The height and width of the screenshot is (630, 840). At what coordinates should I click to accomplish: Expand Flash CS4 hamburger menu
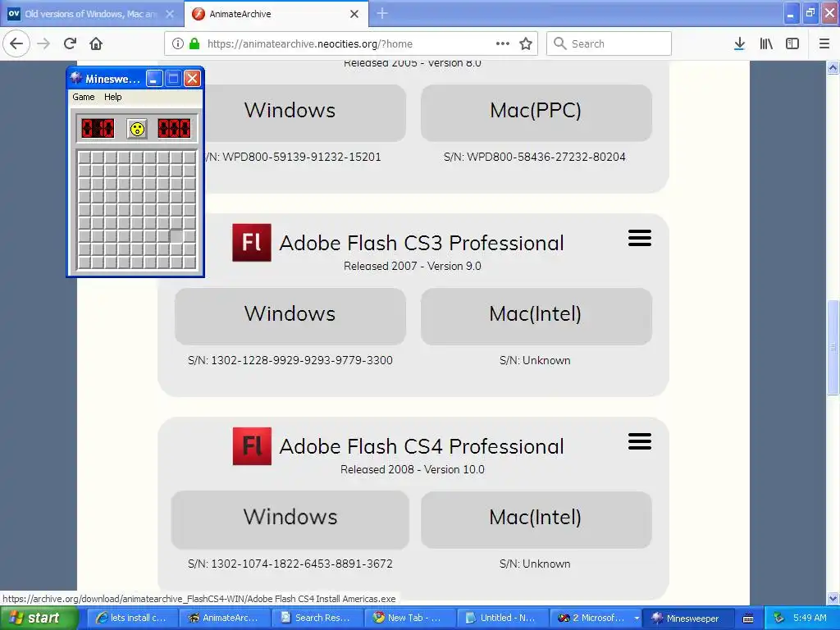(640, 441)
